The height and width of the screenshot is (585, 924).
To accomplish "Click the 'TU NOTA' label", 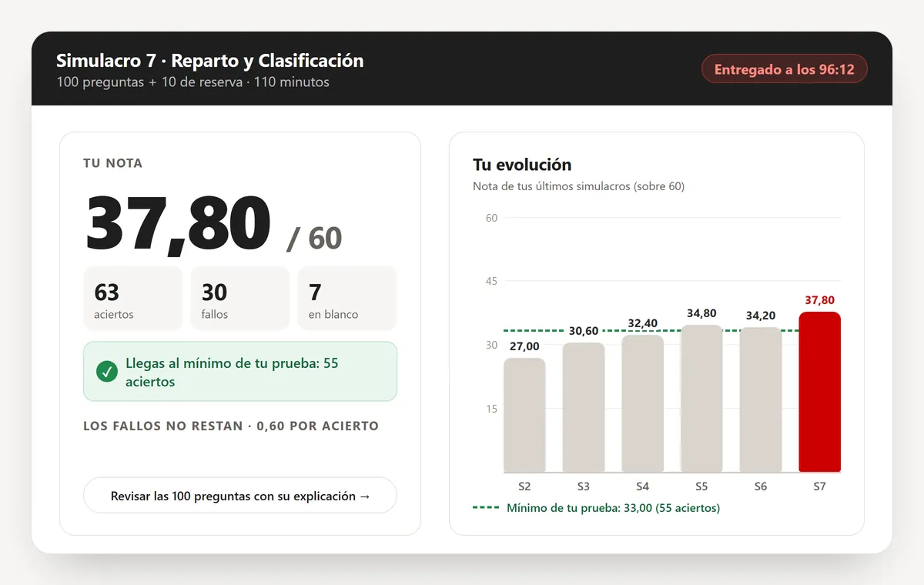I will (112, 163).
